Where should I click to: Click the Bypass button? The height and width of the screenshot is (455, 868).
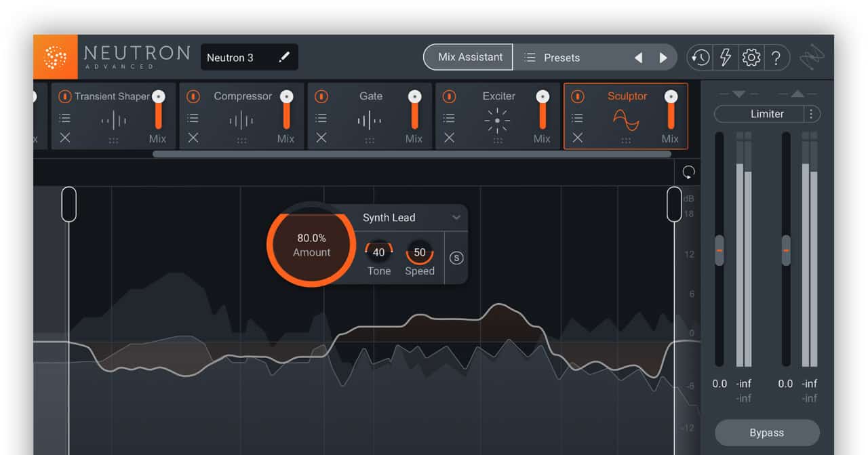click(767, 433)
